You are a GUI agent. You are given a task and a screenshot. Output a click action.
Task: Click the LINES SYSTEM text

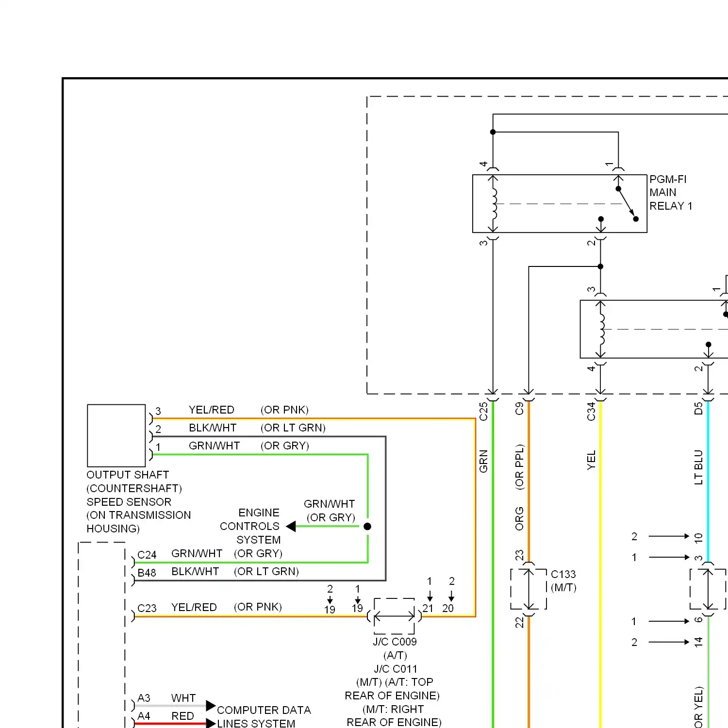(x=256, y=723)
